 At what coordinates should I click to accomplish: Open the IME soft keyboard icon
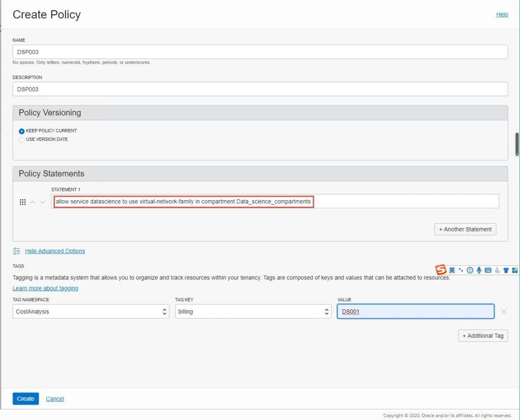click(488, 270)
